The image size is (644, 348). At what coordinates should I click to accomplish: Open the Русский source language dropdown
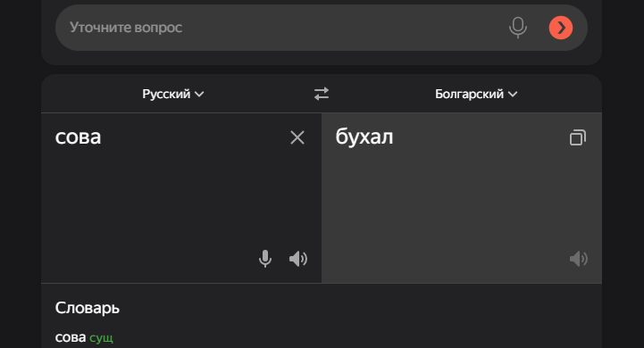tap(173, 94)
